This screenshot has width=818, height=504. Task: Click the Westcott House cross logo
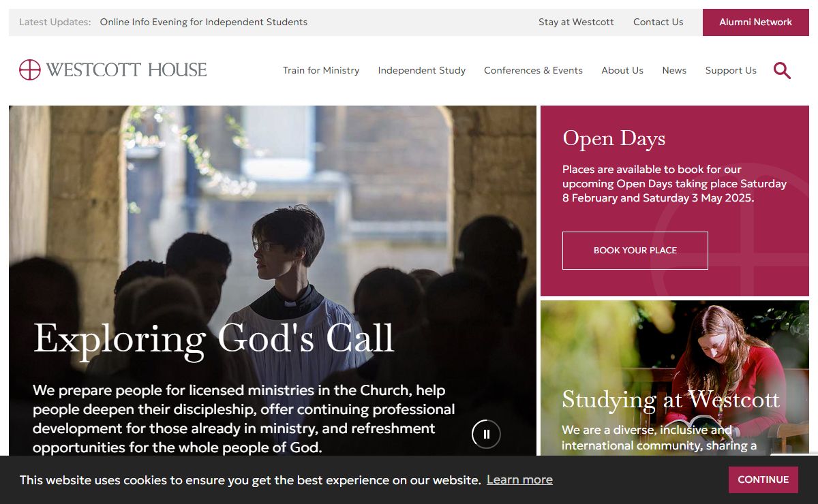click(30, 69)
